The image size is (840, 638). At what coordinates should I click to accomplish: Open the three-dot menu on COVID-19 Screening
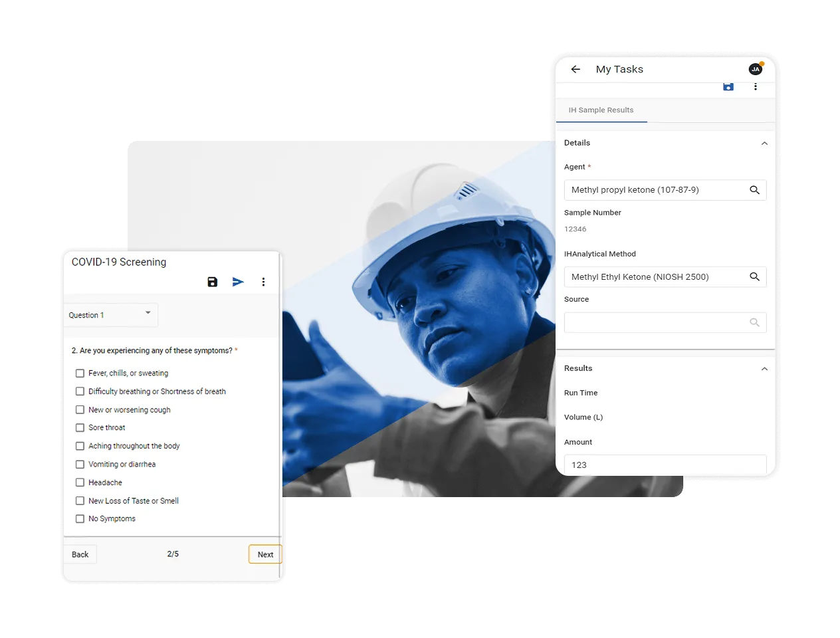[264, 282]
